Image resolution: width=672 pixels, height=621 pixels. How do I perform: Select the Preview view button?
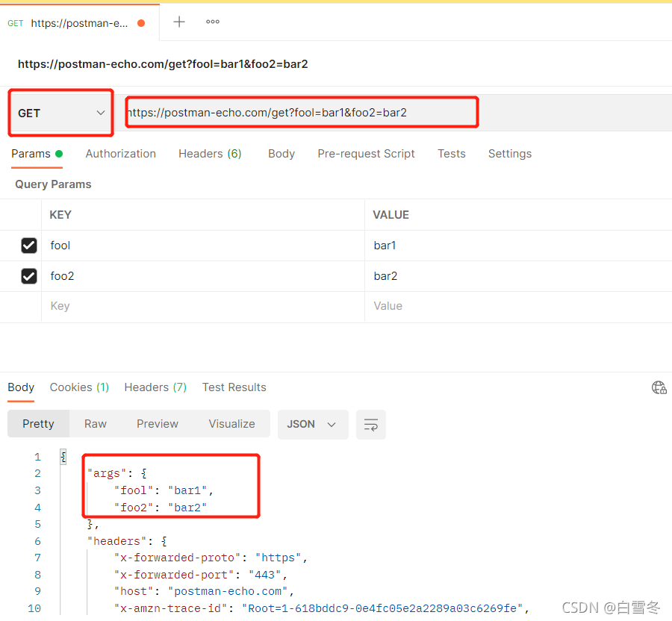point(158,424)
